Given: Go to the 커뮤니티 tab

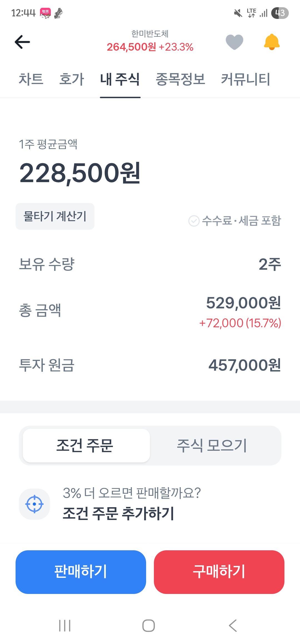Looking at the screenshot, I should pos(245,79).
